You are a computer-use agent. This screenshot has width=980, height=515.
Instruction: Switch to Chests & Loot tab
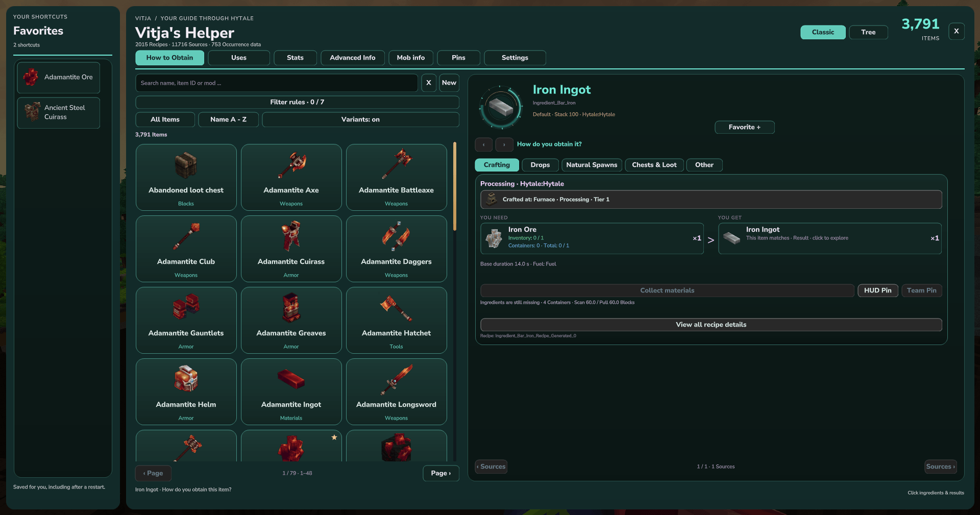coord(654,165)
